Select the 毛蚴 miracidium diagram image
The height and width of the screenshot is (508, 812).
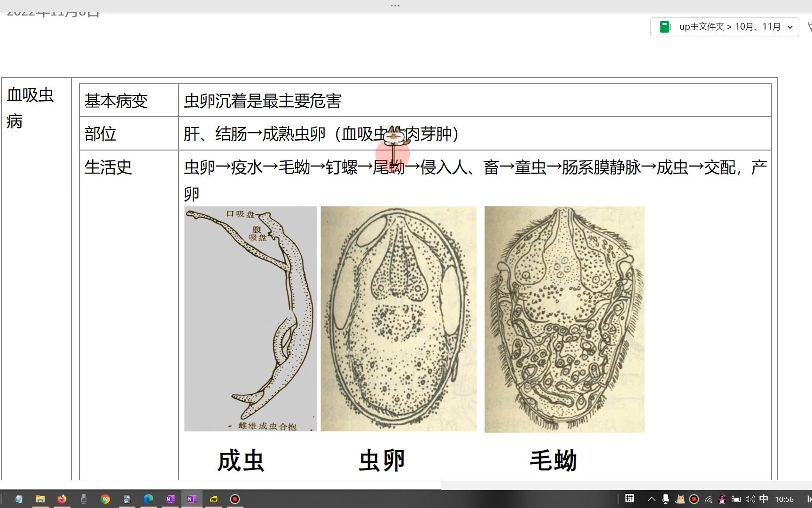tap(564, 319)
